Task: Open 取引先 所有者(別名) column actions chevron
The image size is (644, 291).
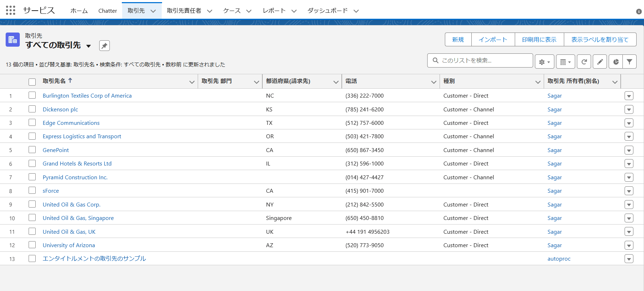Action: (615, 82)
